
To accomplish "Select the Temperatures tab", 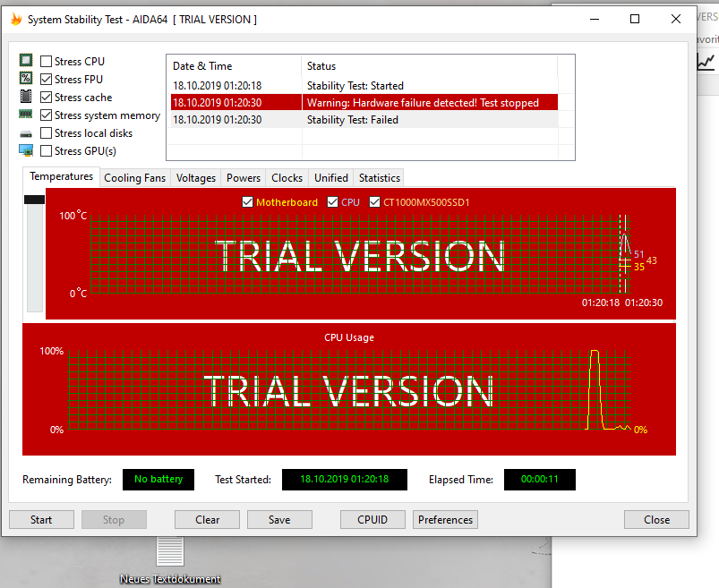I will click(62, 176).
